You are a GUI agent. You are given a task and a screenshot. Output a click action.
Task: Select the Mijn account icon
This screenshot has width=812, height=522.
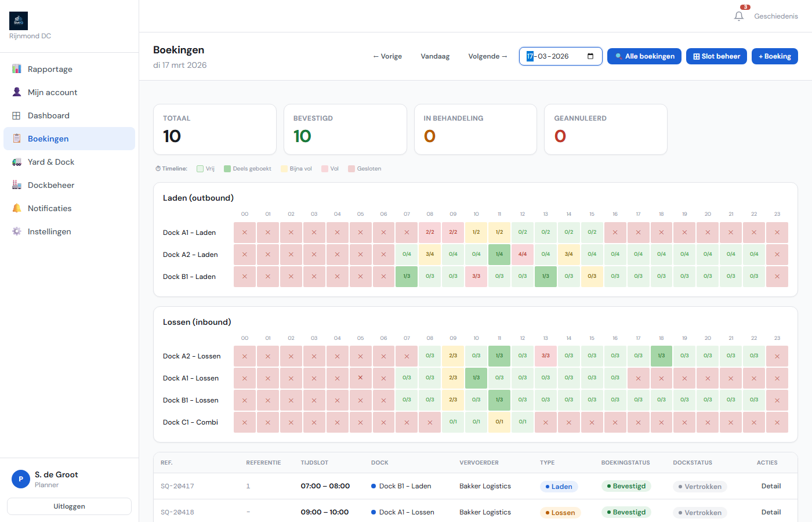(16, 92)
